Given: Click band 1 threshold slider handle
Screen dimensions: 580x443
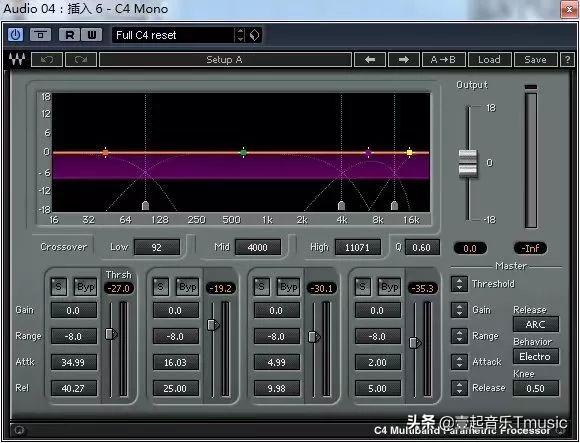Looking at the screenshot, I should click(x=111, y=334).
